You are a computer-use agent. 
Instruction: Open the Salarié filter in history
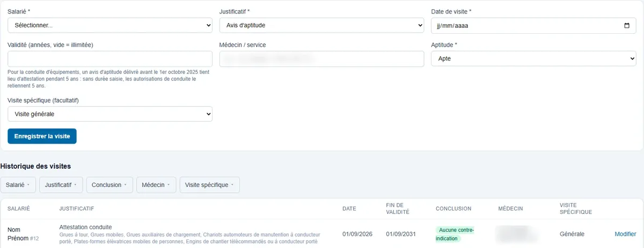coord(19,185)
